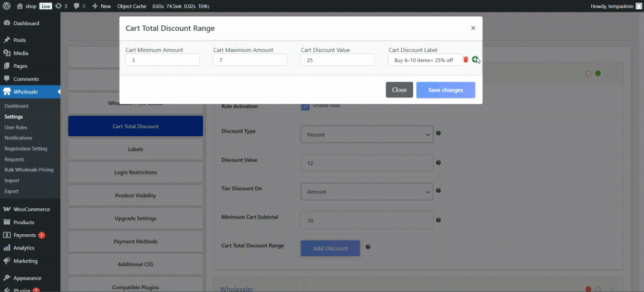Toggle the Enable Role checkbox
The width and height of the screenshot is (644, 292).
point(306,106)
